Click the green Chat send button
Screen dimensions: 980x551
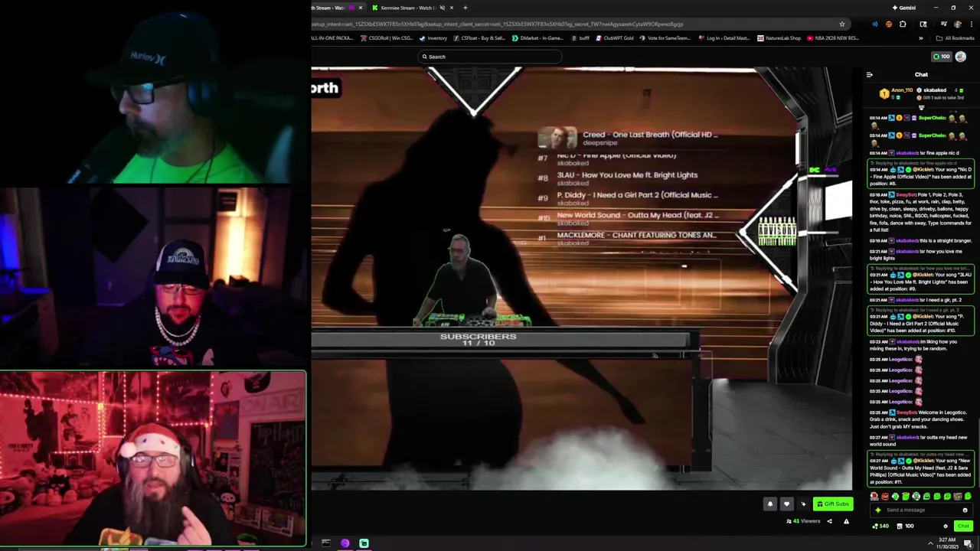click(963, 526)
